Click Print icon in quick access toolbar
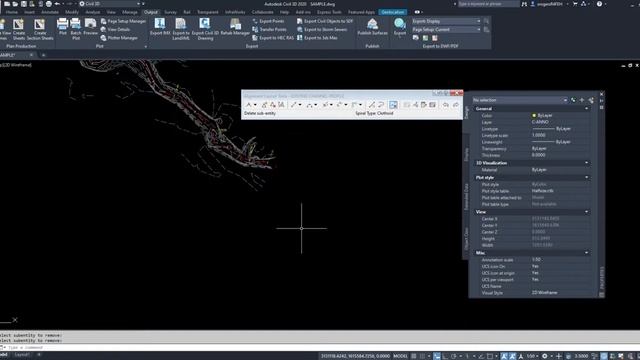 click(49, 4)
